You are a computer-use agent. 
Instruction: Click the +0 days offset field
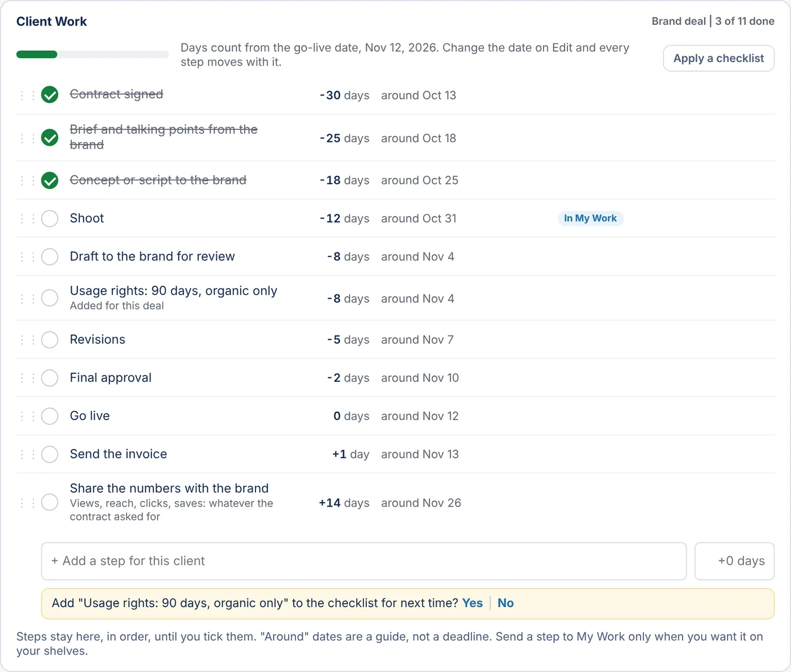(734, 561)
